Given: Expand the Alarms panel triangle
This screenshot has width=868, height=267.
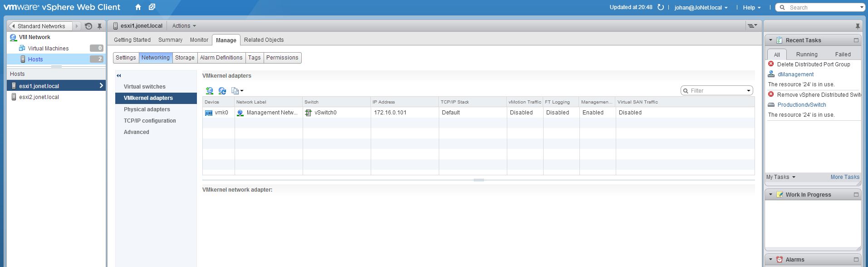Looking at the screenshot, I should click(770, 260).
